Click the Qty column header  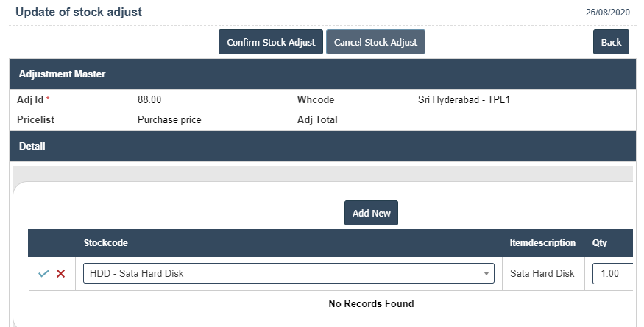coord(600,243)
